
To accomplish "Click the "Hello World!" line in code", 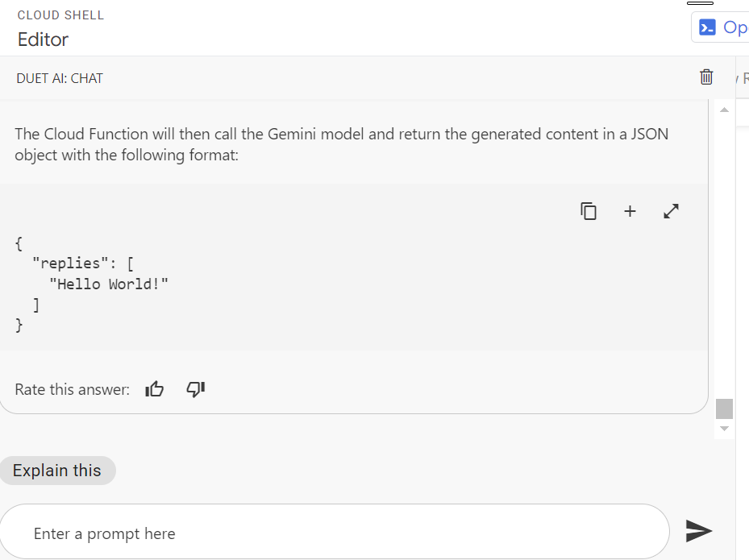I will coord(109,284).
